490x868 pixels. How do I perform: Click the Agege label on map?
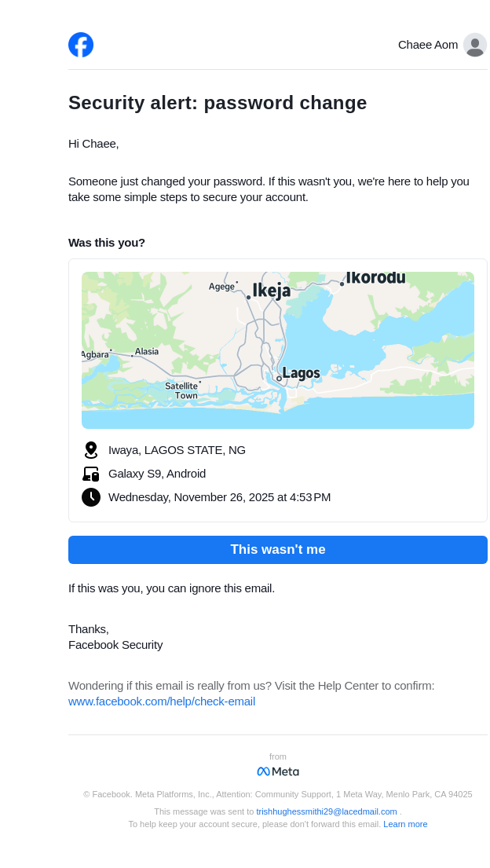click(x=221, y=287)
